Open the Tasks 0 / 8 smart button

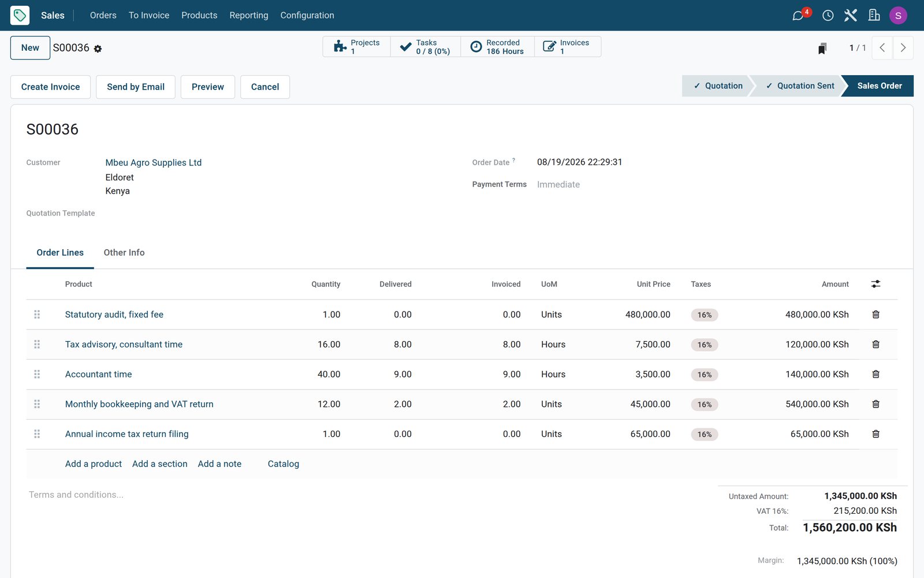click(x=426, y=47)
